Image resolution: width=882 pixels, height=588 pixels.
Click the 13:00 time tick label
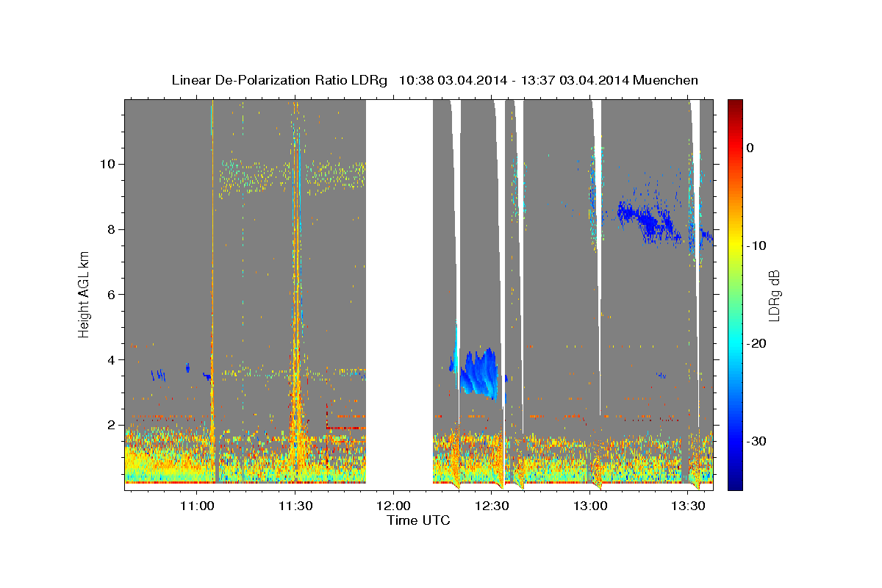590,506
